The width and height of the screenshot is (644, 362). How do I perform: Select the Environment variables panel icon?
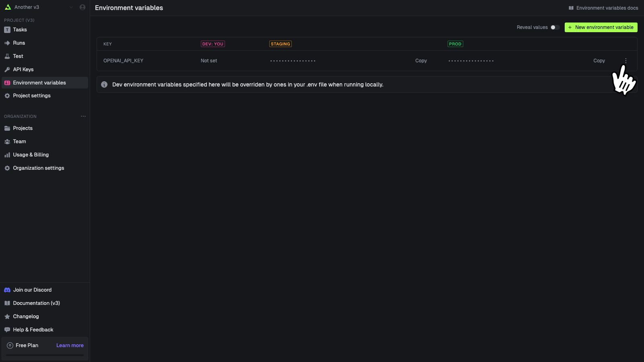(7, 82)
